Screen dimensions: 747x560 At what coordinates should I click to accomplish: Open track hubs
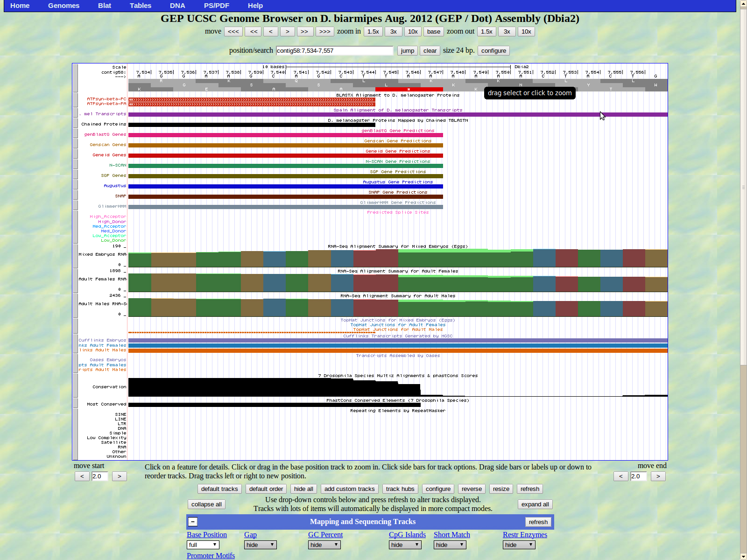[x=400, y=489]
